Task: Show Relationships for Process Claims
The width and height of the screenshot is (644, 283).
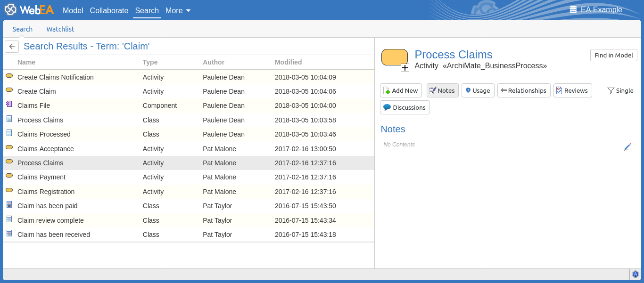Action: [523, 90]
